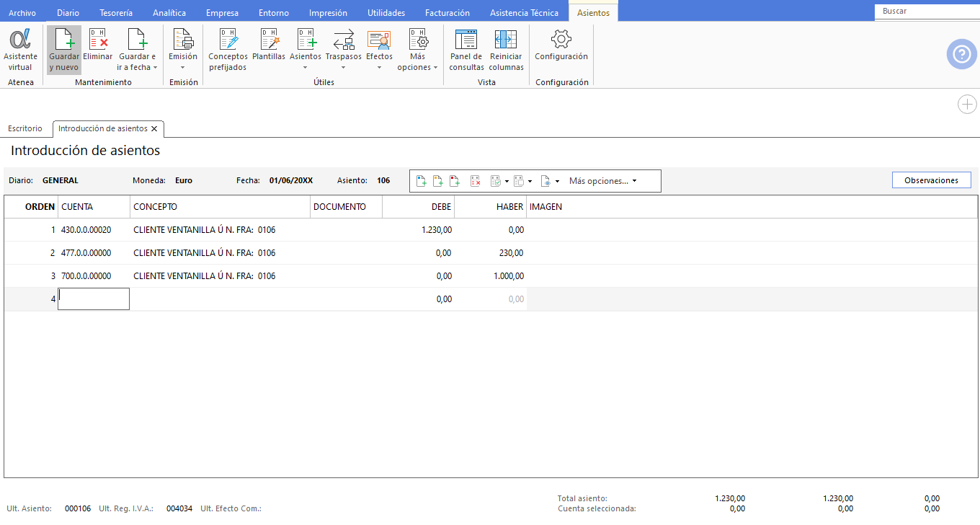Click account 430.0.0.00020 cell
The width and height of the screenshot is (980, 525).
(x=94, y=230)
